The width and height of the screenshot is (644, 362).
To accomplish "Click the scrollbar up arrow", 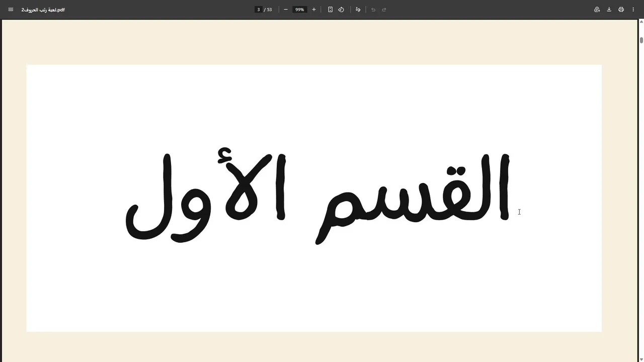I will 641,22.
